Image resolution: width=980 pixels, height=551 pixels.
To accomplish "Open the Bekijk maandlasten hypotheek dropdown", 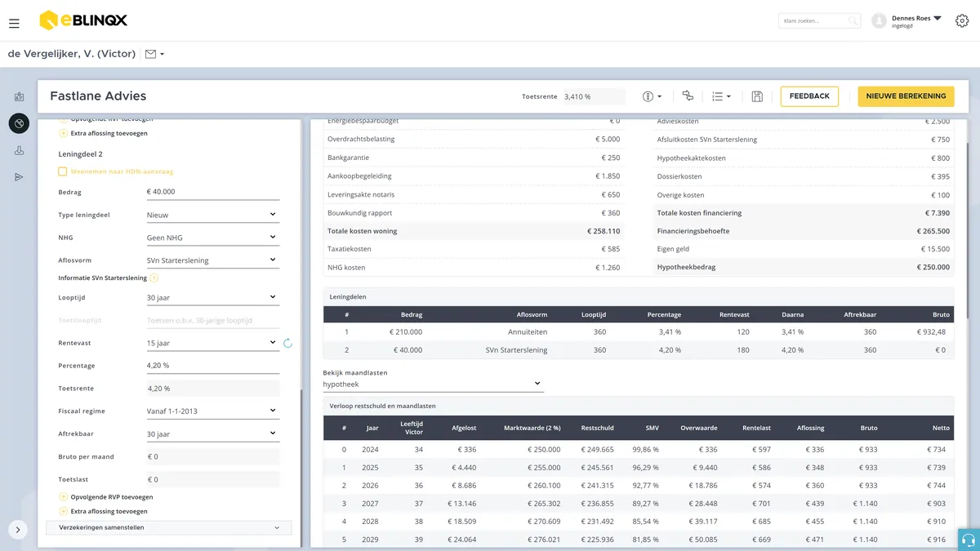I will (433, 384).
